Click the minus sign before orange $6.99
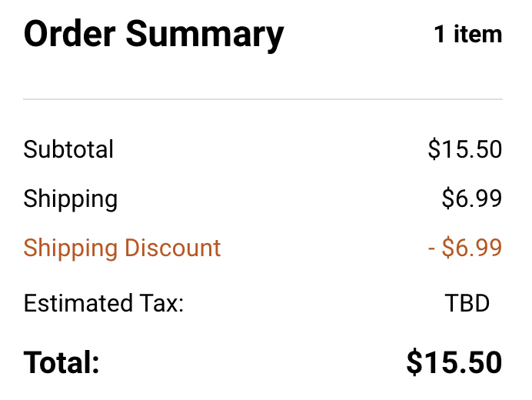This screenshot has height=400, width=532. click(x=431, y=249)
